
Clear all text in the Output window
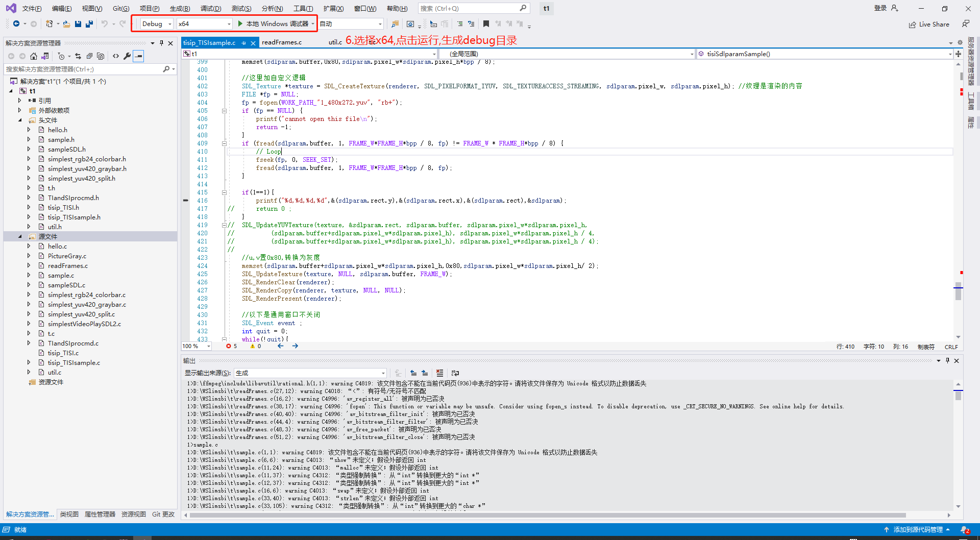[x=439, y=373]
